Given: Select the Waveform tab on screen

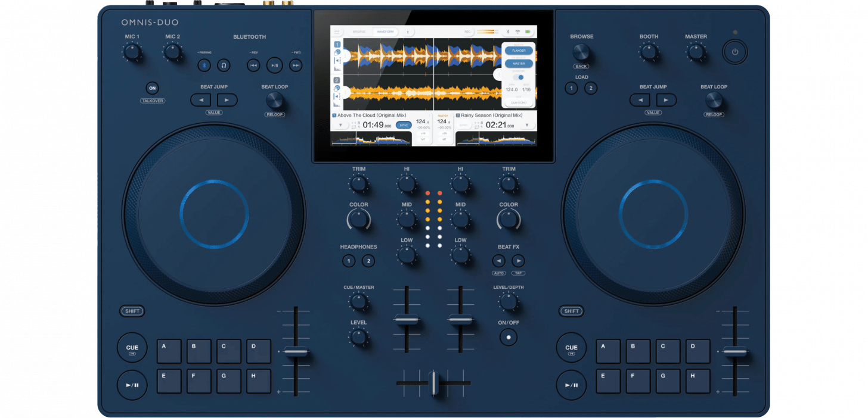Looking at the screenshot, I should pyautogui.click(x=386, y=32).
